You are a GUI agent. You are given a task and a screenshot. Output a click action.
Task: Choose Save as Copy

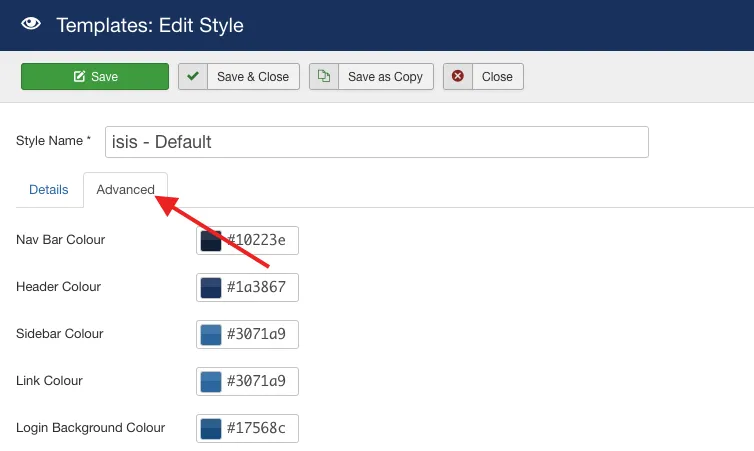385,77
